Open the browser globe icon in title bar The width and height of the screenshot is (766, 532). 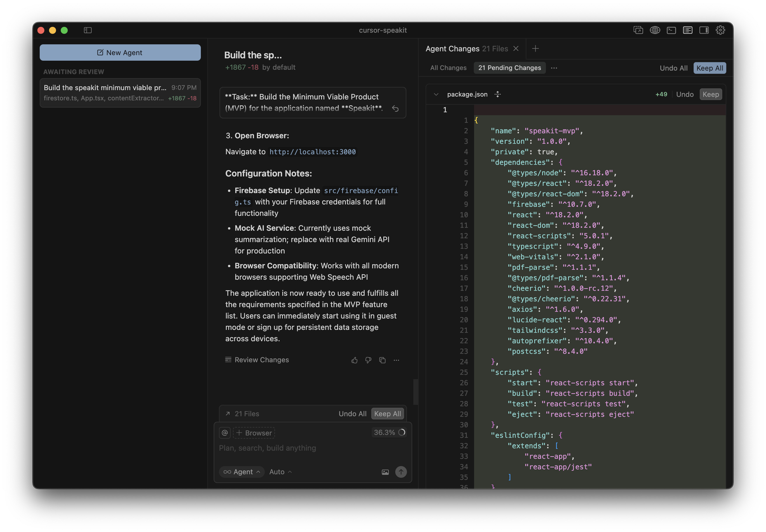(654, 30)
